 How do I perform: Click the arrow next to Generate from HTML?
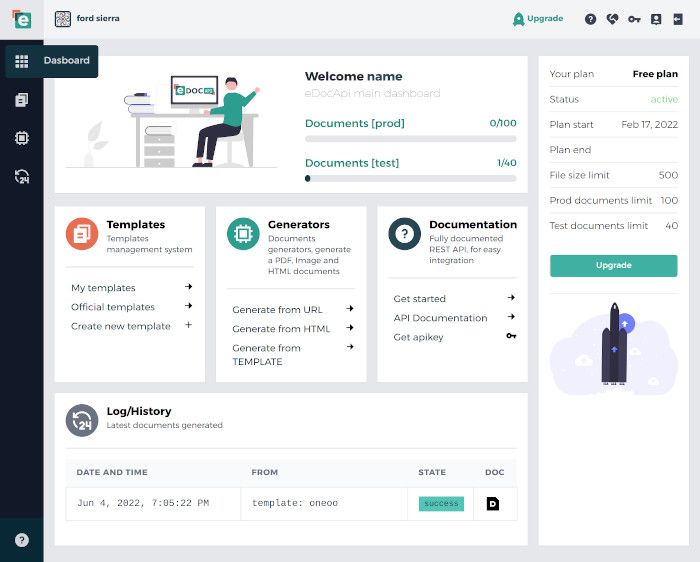(350, 328)
